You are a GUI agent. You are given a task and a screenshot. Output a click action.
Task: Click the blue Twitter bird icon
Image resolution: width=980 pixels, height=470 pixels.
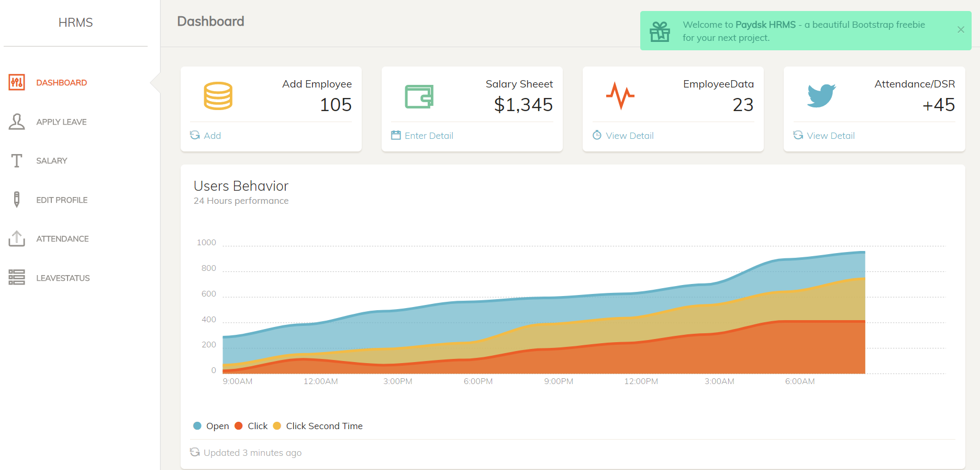tap(821, 95)
